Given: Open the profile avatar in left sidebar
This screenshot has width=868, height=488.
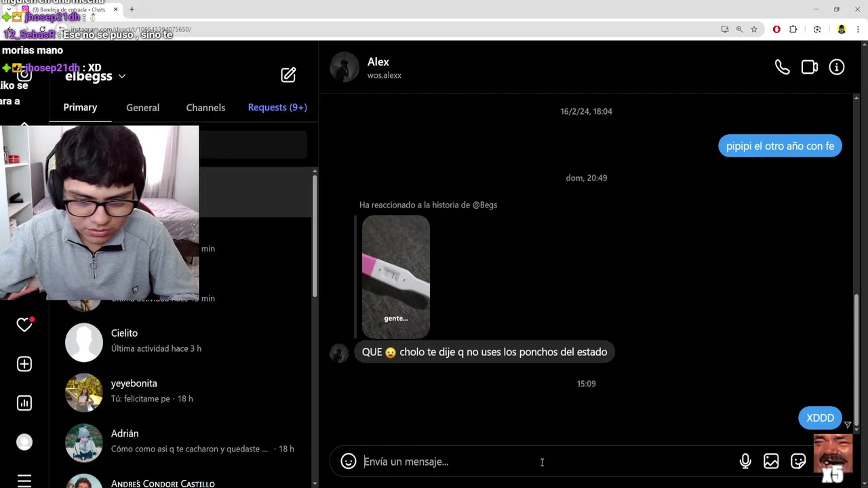Looking at the screenshot, I should pyautogui.click(x=24, y=442).
